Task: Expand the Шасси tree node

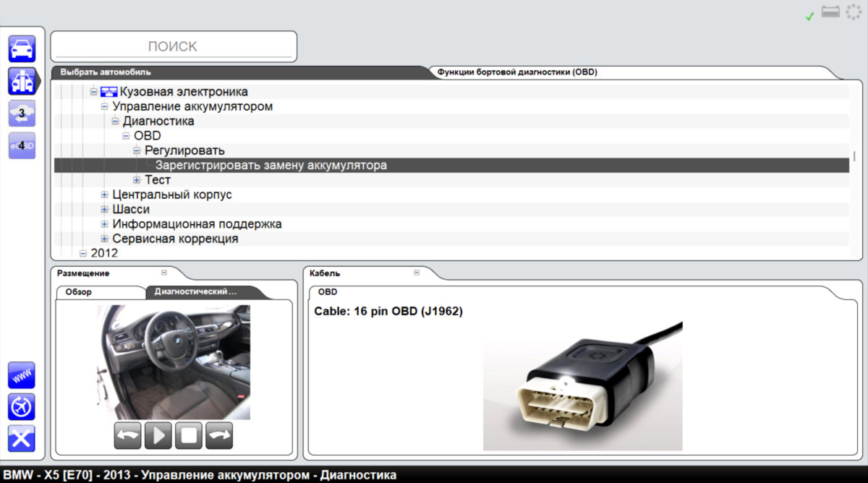Action: (105, 210)
